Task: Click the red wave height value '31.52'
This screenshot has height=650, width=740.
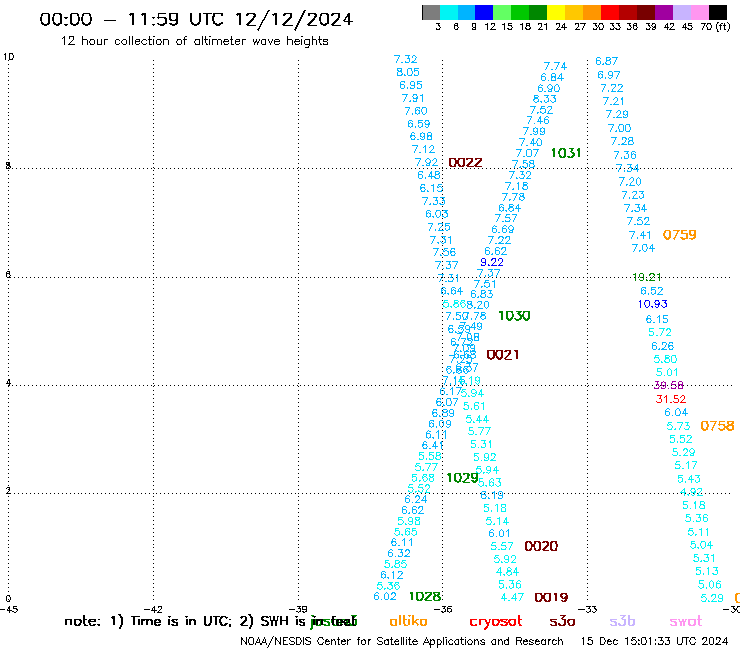Action: click(x=671, y=399)
